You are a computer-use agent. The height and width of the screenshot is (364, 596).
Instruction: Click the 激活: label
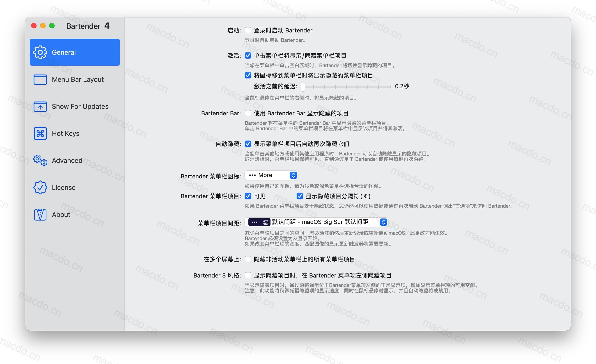click(234, 56)
